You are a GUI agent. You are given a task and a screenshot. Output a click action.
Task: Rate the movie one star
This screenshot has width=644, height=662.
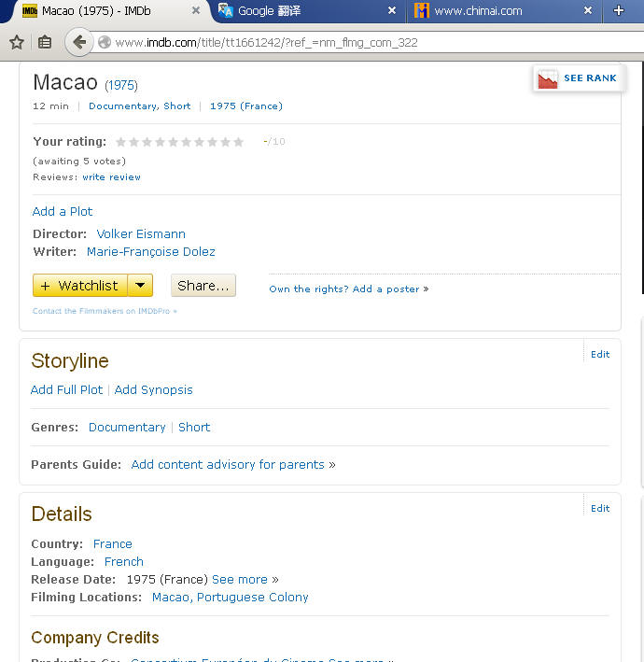coord(120,142)
